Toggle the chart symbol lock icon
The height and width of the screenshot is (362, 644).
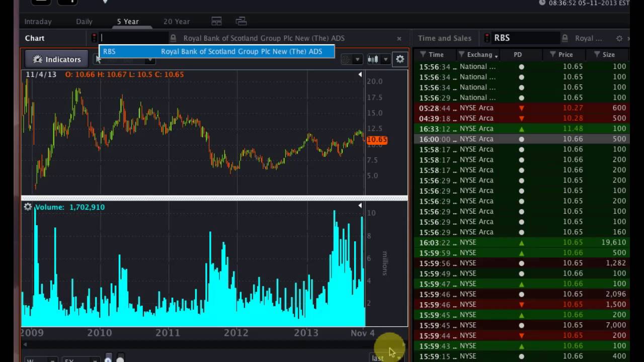[173, 38]
